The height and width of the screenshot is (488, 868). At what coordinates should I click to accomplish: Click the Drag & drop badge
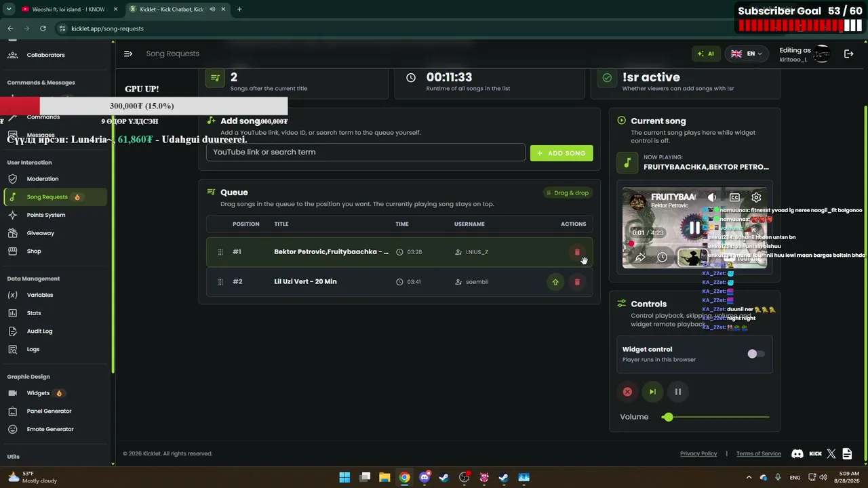click(568, 193)
